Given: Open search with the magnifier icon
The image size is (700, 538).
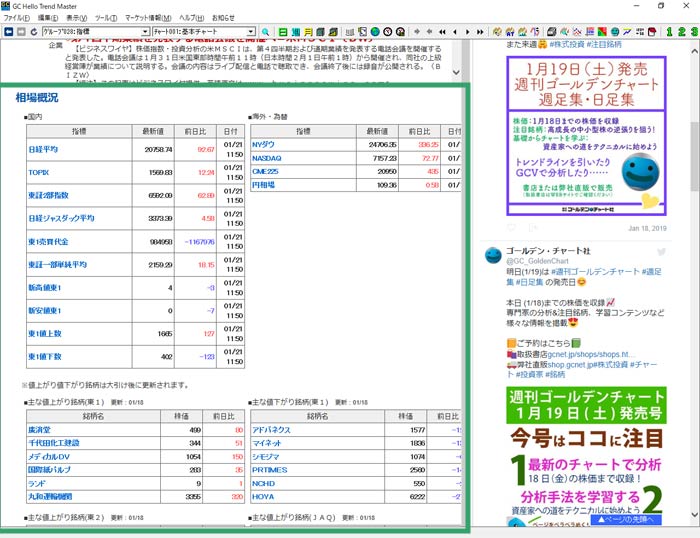Looking at the screenshot, I should pos(265,32).
